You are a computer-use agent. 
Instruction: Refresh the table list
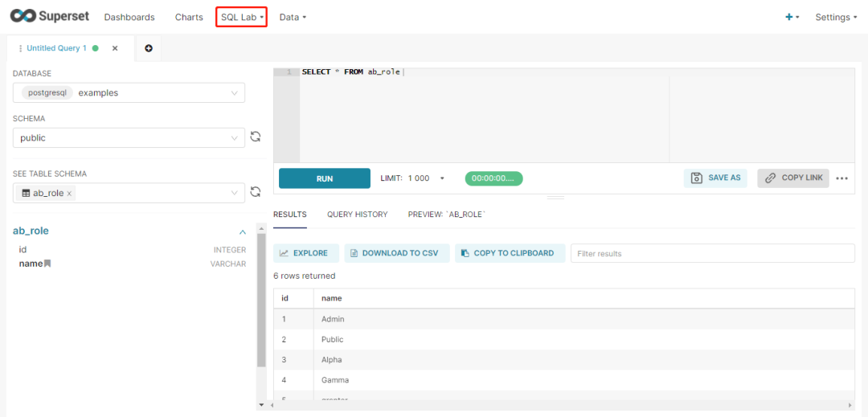point(256,191)
